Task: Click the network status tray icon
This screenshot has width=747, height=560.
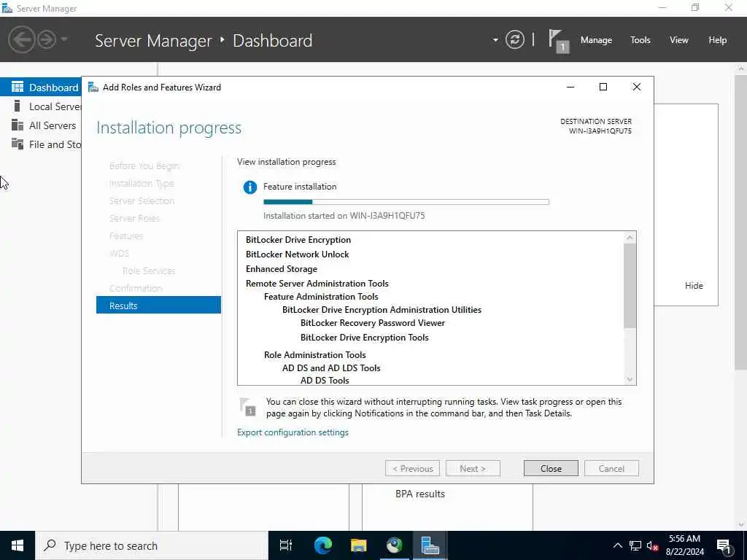Action: [635, 545]
